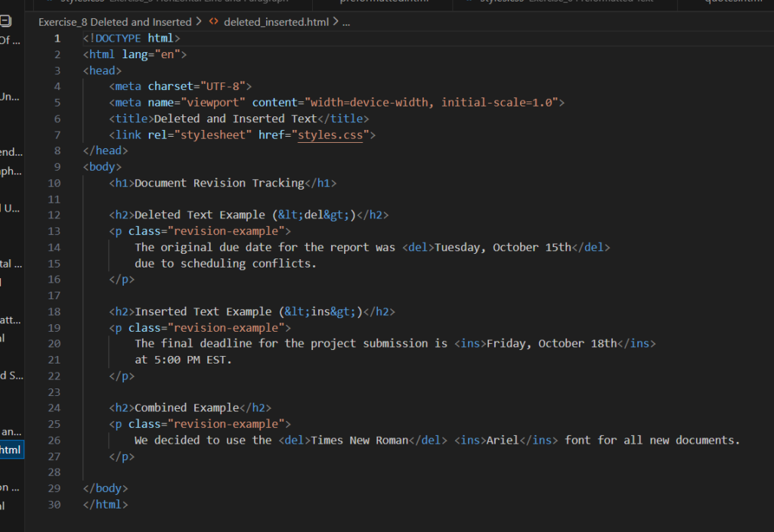Open the sidebar entry labeled "att..."
The height and width of the screenshot is (532, 774).
[11, 320]
